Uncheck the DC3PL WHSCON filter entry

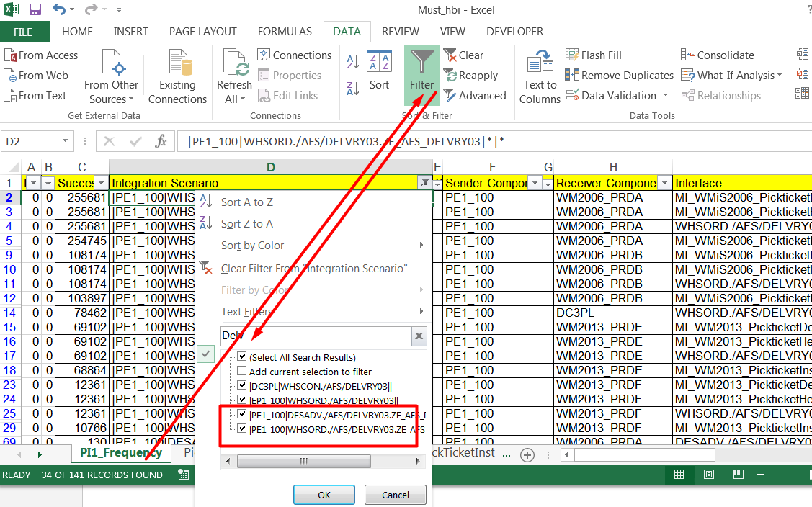[242, 385]
